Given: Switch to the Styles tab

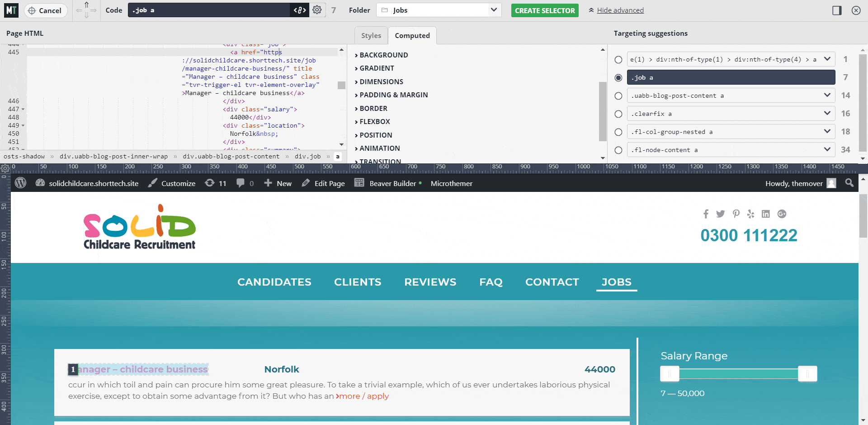Looking at the screenshot, I should pos(371,35).
